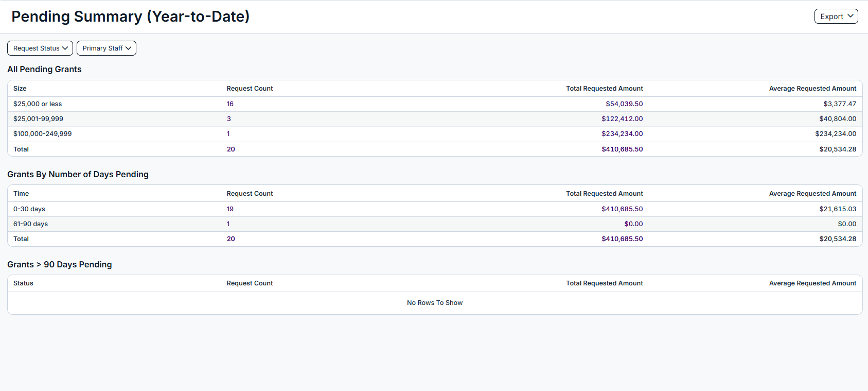The image size is (868, 391).
Task: Click Request Count header in All Pending Grants
Action: click(250, 89)
